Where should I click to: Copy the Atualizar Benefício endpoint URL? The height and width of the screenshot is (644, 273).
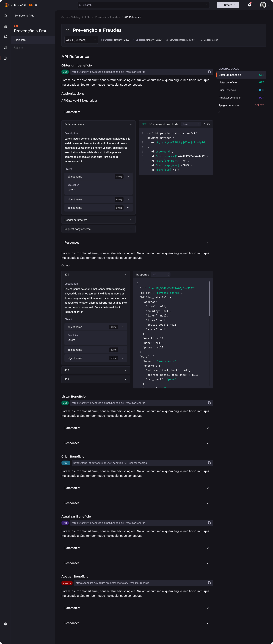209,523
